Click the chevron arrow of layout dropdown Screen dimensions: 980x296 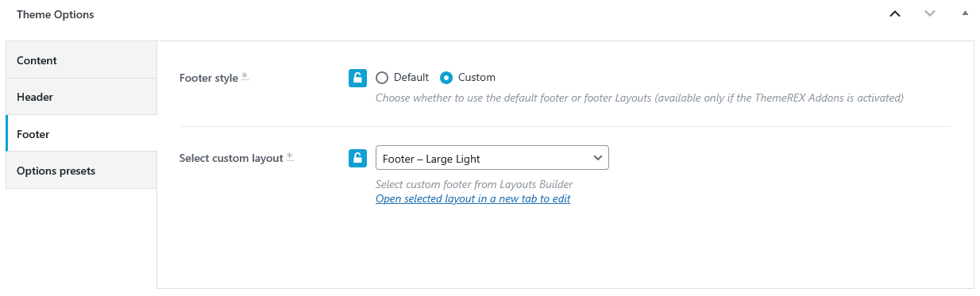click(x=598, y=158)
